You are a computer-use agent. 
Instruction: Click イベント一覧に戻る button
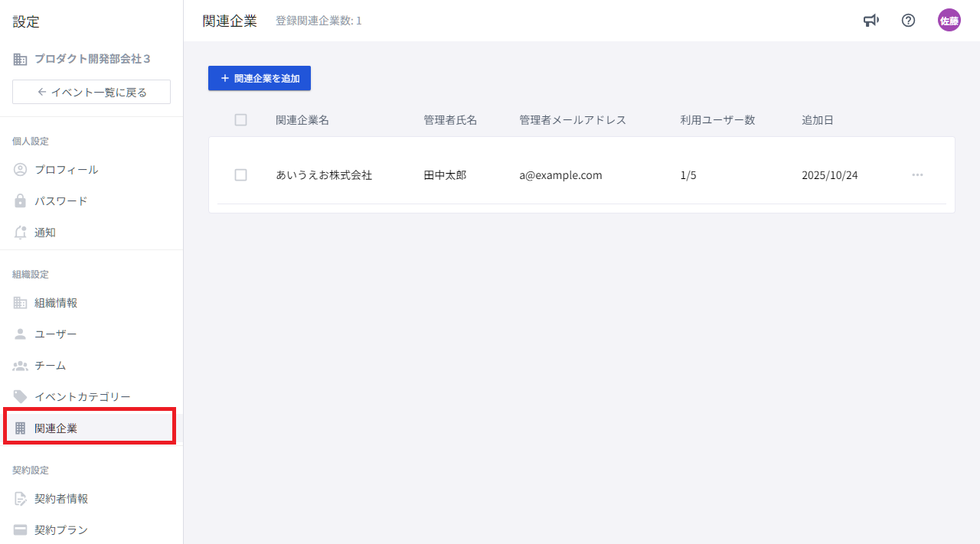91,92
